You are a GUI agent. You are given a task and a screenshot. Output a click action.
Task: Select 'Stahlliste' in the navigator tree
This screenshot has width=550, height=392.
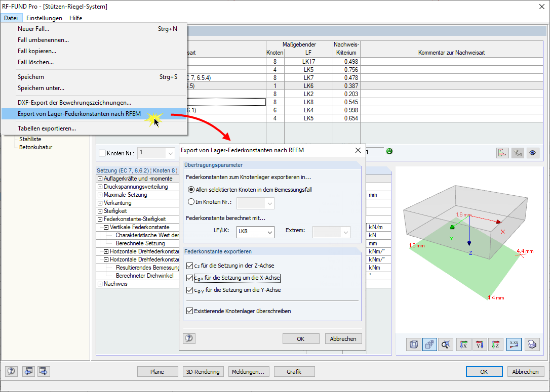click(x=30, y=139)
